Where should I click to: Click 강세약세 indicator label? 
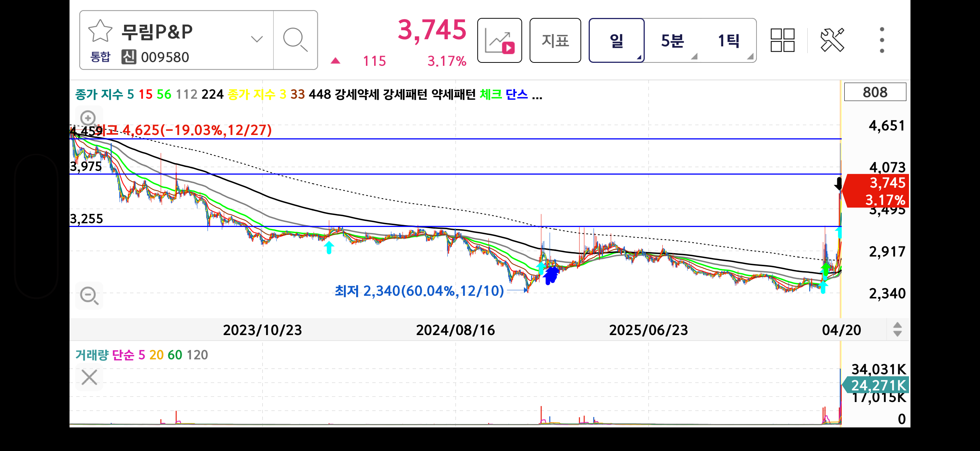click(357, 94)
